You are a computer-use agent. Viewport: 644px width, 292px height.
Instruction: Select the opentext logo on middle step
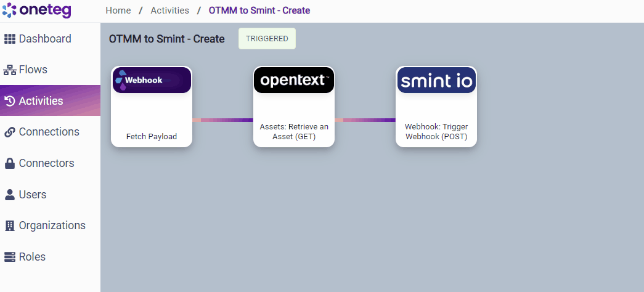click(x=294, y=80)
